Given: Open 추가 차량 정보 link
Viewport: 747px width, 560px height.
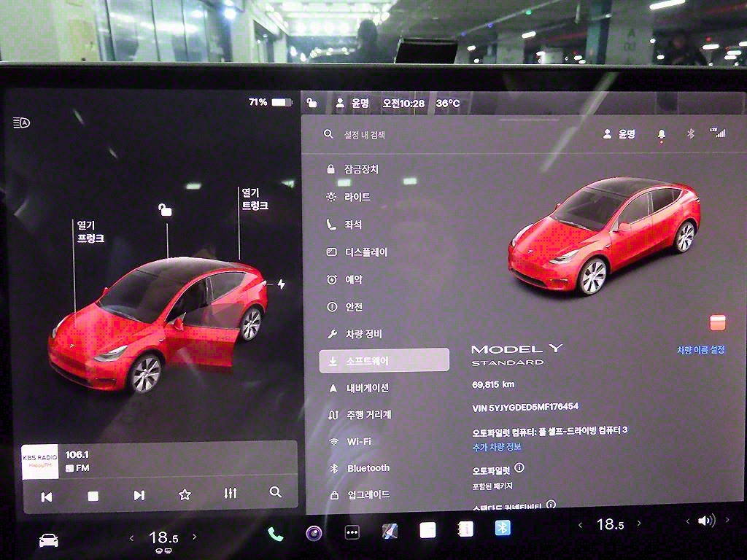Looking at the screenshot, I should (497, 446).
